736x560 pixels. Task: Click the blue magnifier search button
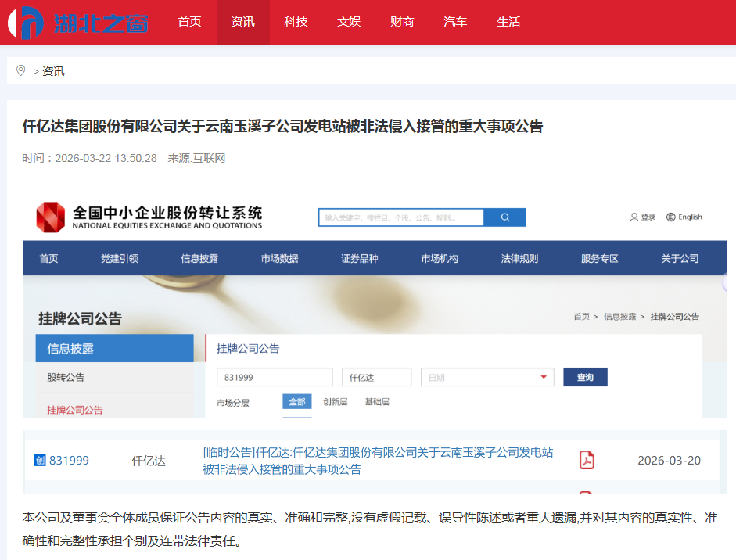[505, 217]
